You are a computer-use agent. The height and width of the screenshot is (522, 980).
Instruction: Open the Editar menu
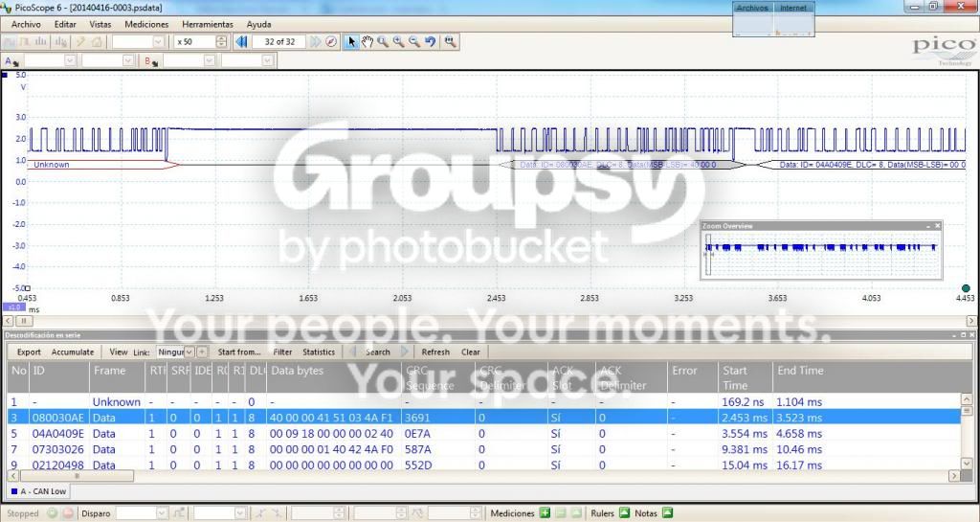coord(65,24)
